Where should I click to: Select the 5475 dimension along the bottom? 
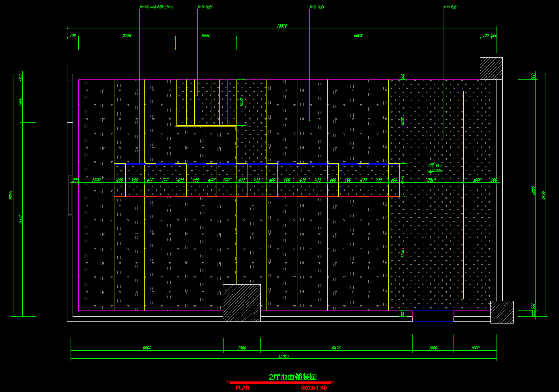pyautogui.click(x=336, y=348)
